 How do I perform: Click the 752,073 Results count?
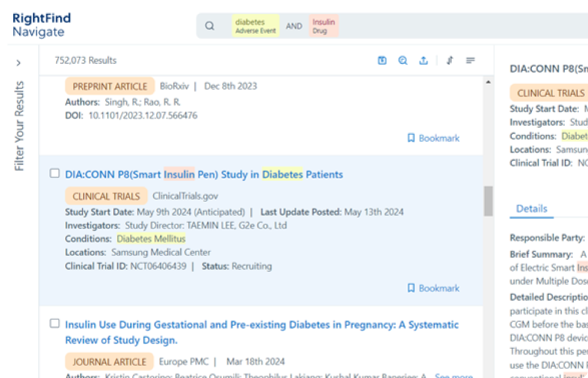(x=86, y=60)
